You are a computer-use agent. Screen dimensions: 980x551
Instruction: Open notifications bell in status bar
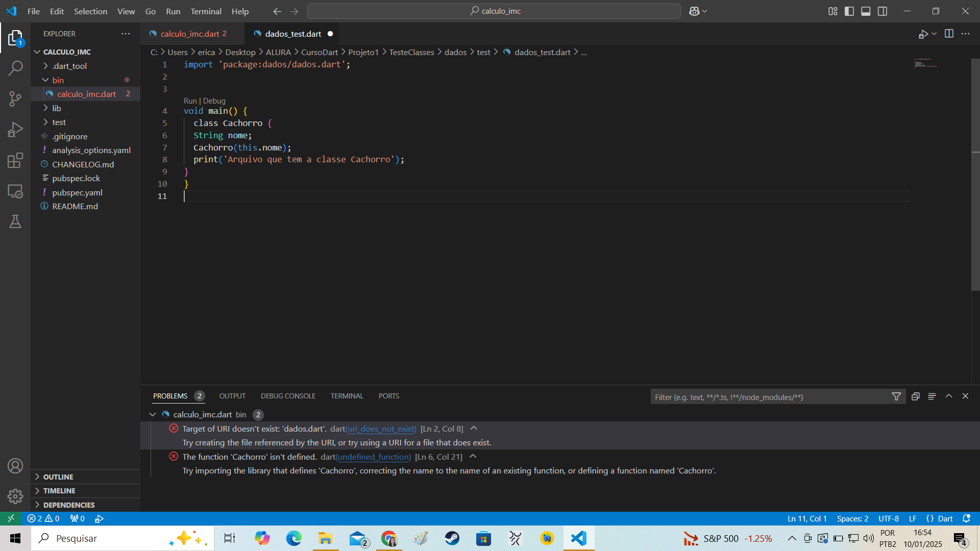coord(966,518)
